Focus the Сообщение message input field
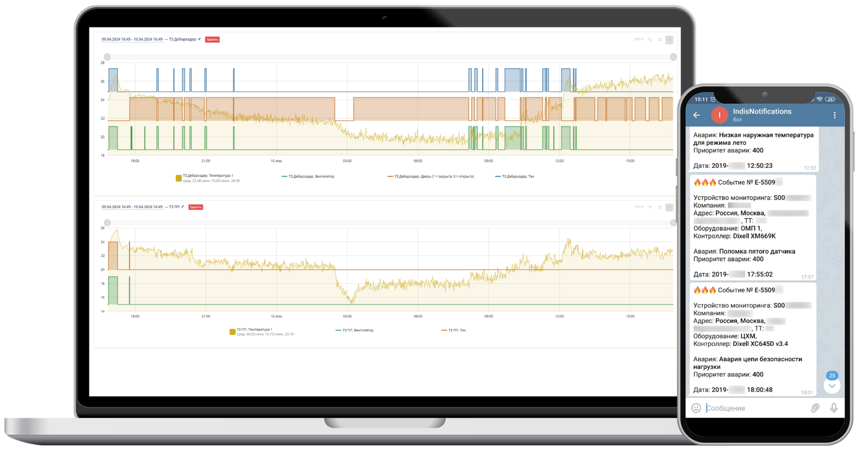Screen dimensions: 868x459 click(754, 408)
